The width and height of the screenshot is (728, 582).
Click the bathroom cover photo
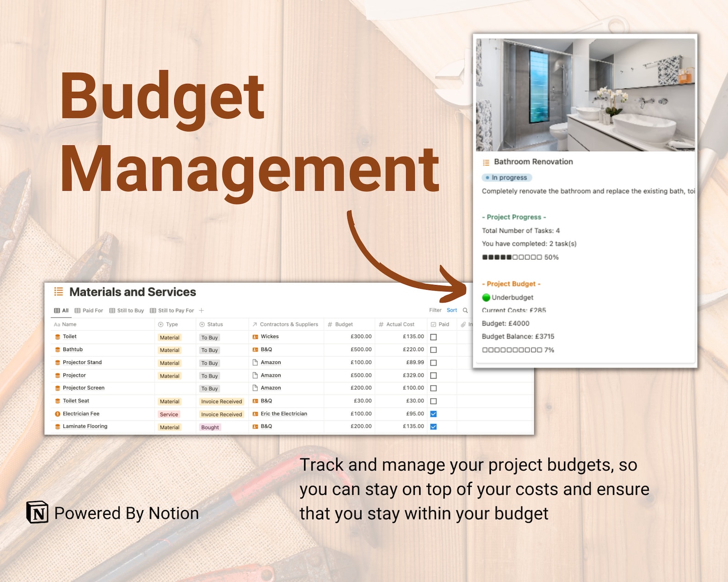tap(585, 95)
